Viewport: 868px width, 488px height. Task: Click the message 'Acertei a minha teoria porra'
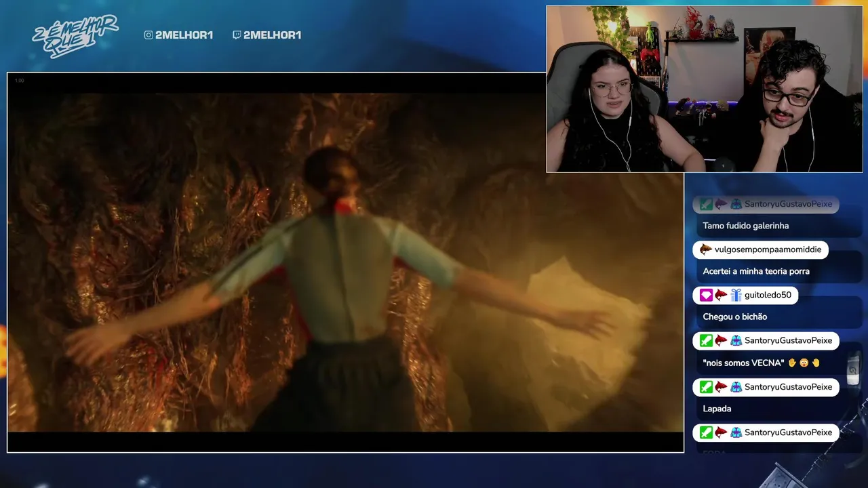click(x=756, y=271)
